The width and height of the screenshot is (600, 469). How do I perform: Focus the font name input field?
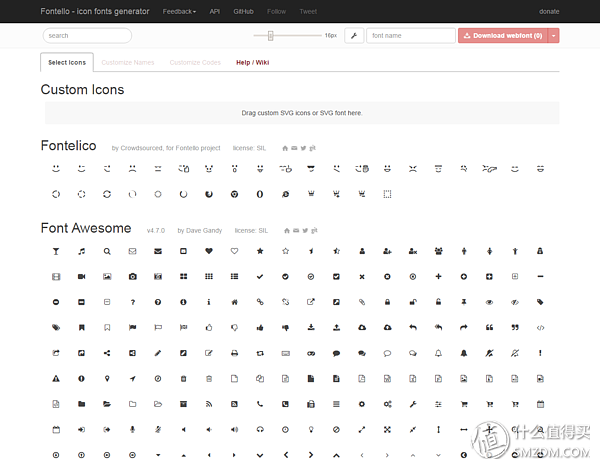tap(411, 36)
